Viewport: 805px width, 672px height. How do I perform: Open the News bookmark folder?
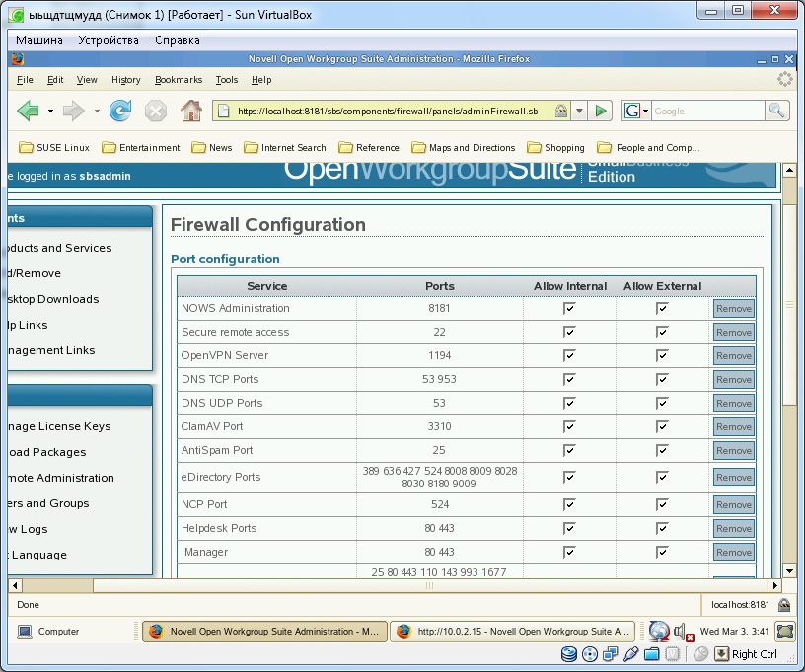coord(211,148)
